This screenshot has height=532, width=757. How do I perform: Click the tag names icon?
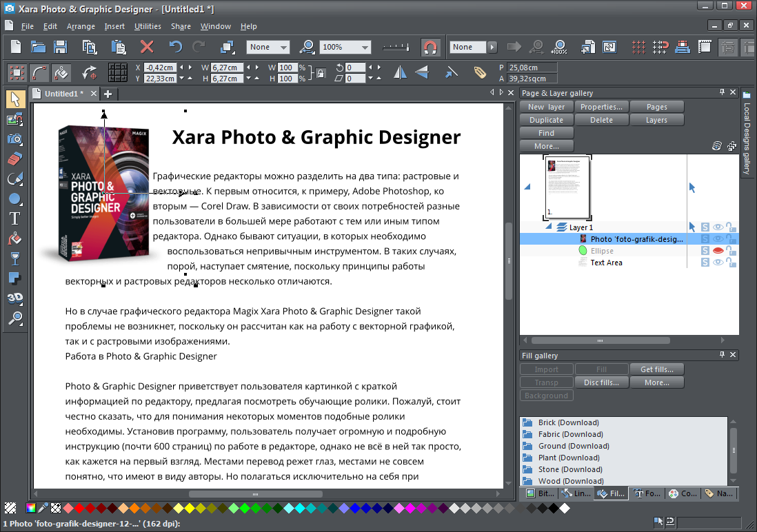click(x=479, y=72)
